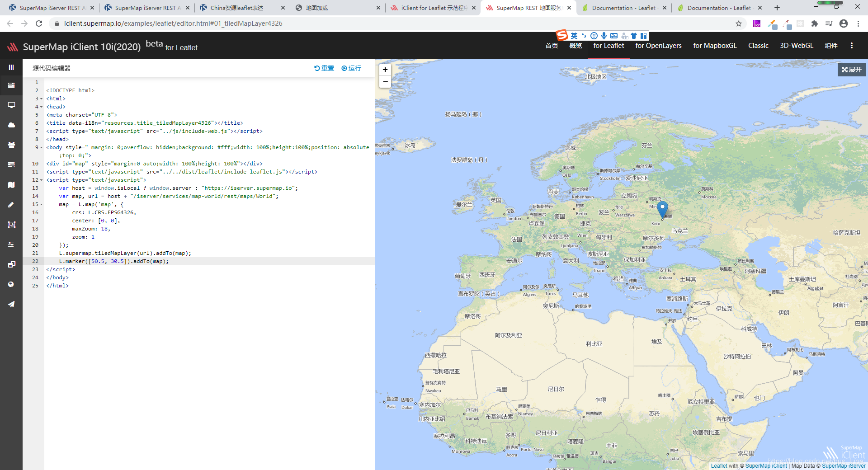868x470 pixels.
Task: Zoom out on the Leaflet map
Action: point(385,82)
